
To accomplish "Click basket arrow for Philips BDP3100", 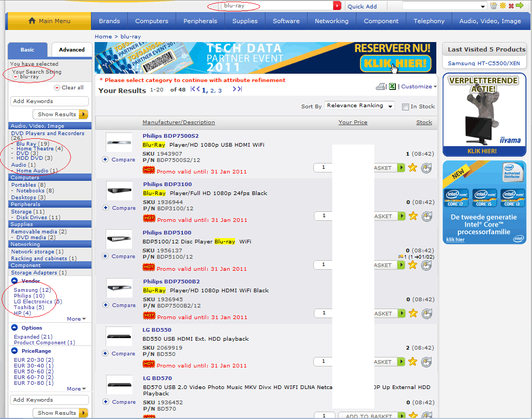I will [x=402, y=216].
